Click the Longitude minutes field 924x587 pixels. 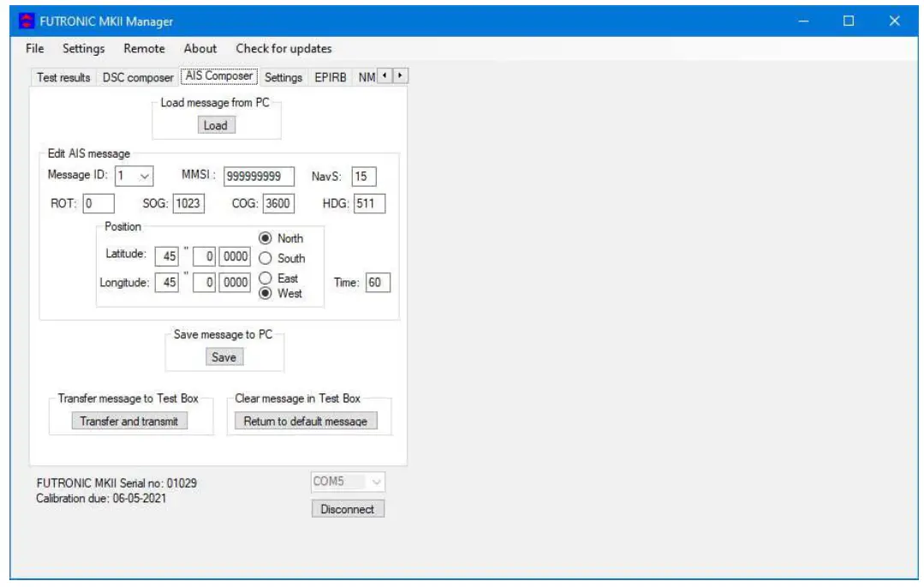pyautogui.click(x=204, y=283)
